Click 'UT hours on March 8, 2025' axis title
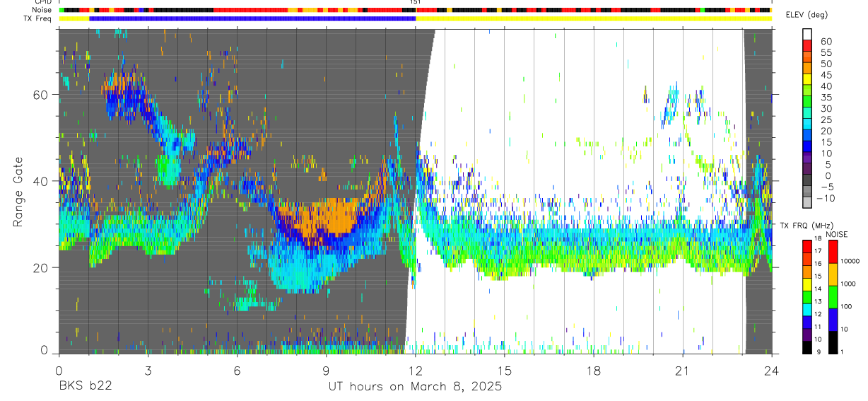 point(415,386)
